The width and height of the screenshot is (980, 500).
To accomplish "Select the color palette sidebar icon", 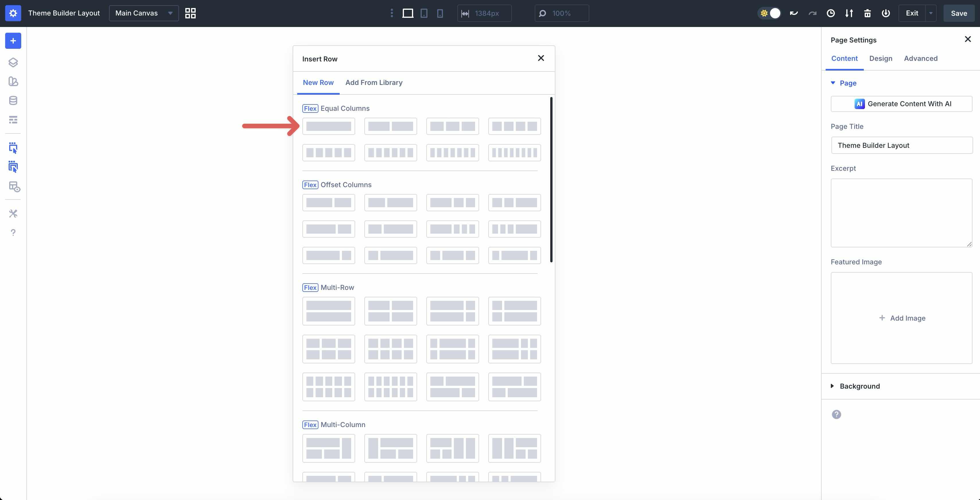I will tap(13, 82).
